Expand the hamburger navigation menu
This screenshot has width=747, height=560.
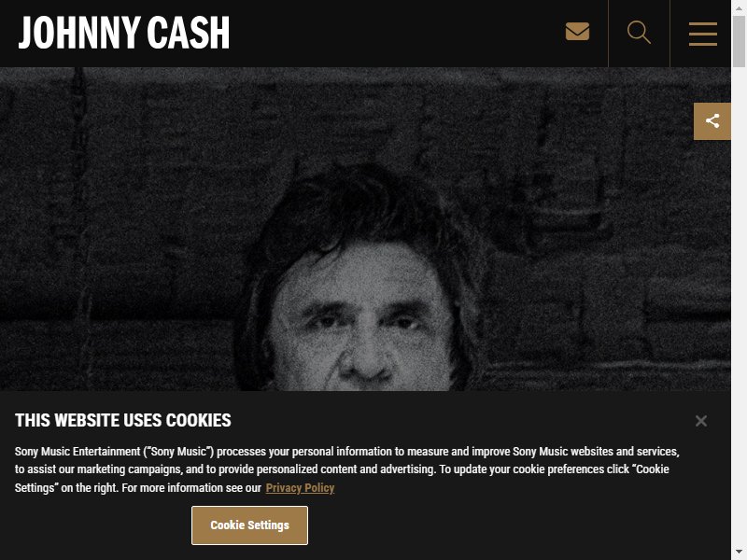(703, 34)
